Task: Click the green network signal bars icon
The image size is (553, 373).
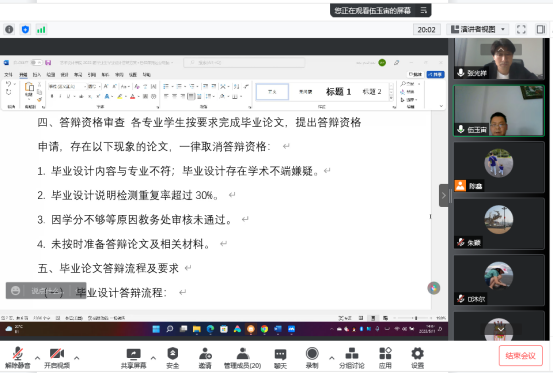Action: 41,29
